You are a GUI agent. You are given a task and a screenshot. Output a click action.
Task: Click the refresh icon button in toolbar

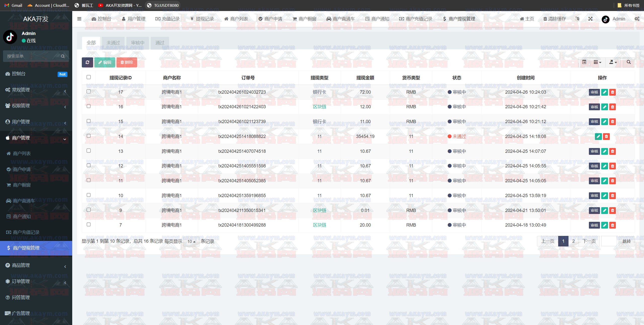(x=87, y=62)
